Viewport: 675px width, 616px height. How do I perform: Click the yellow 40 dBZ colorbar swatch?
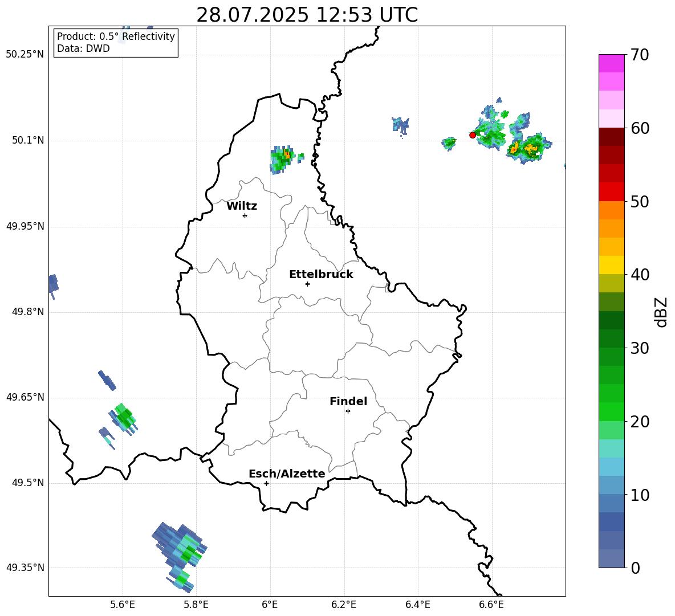tap(611, 265)
